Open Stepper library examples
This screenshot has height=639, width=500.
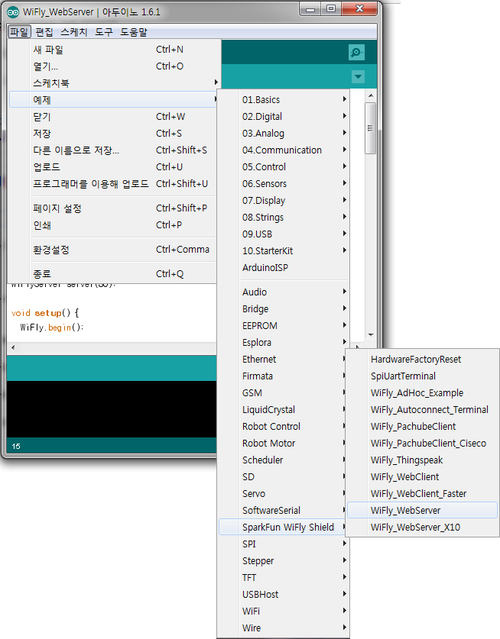284,561
